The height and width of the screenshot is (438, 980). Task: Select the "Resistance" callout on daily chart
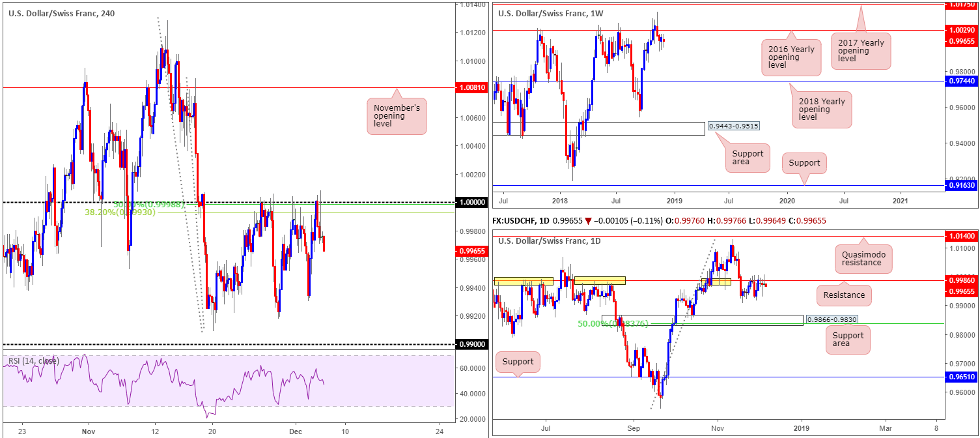pyautogui.click(x=843, y=295)
